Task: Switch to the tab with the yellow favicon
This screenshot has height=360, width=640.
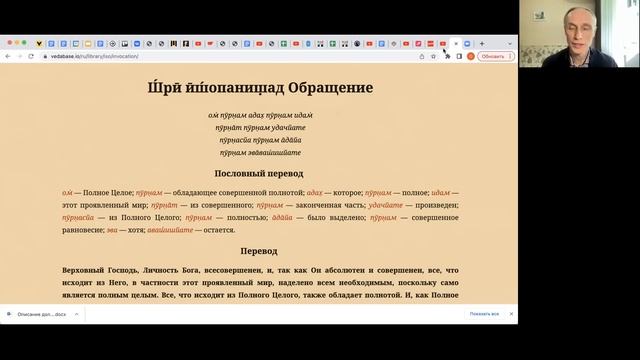Action: [88, 44]
